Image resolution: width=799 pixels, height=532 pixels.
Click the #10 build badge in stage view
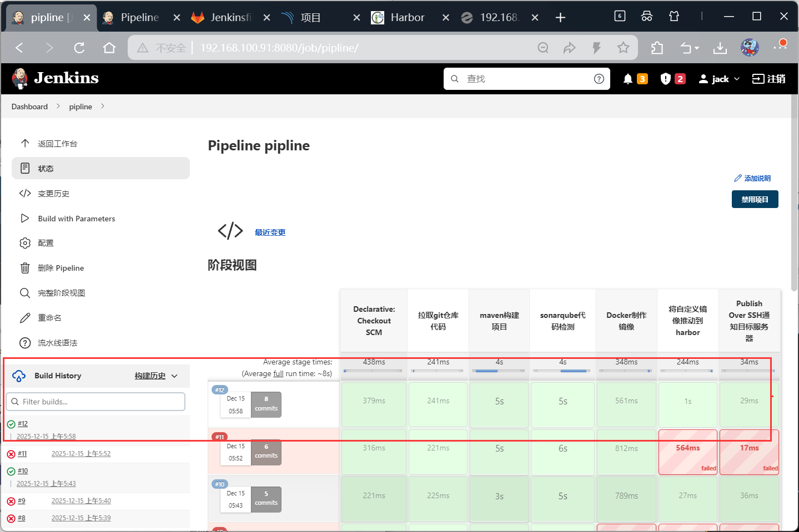[220, 484]
